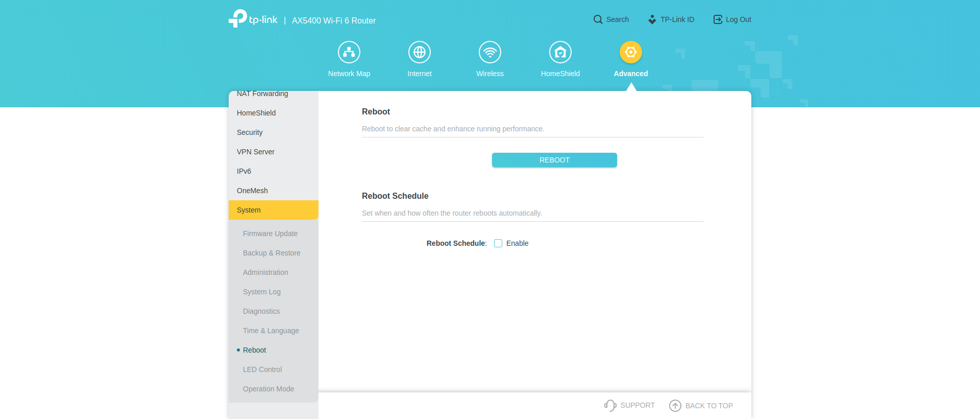The width and height of the screenshot is (980, 419).
Task: Click the Internet globe icon
Action: (420, 52)
